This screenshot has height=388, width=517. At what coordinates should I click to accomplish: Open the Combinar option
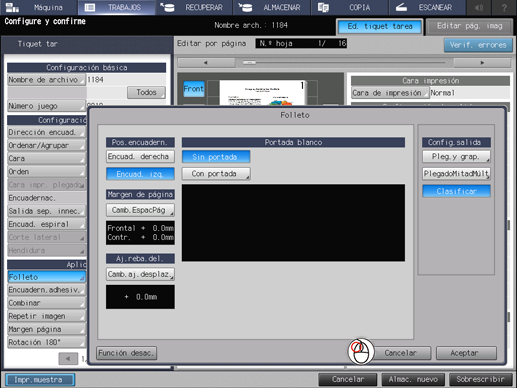click(x=46, y=303)
